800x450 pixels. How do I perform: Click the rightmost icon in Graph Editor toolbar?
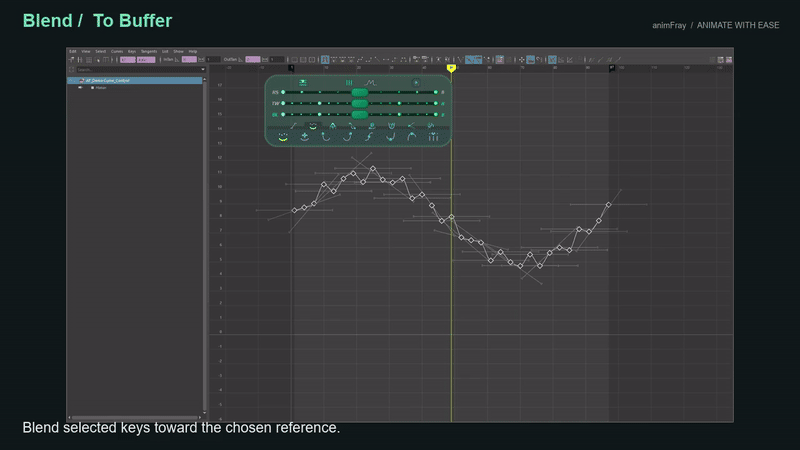point(729,60)
